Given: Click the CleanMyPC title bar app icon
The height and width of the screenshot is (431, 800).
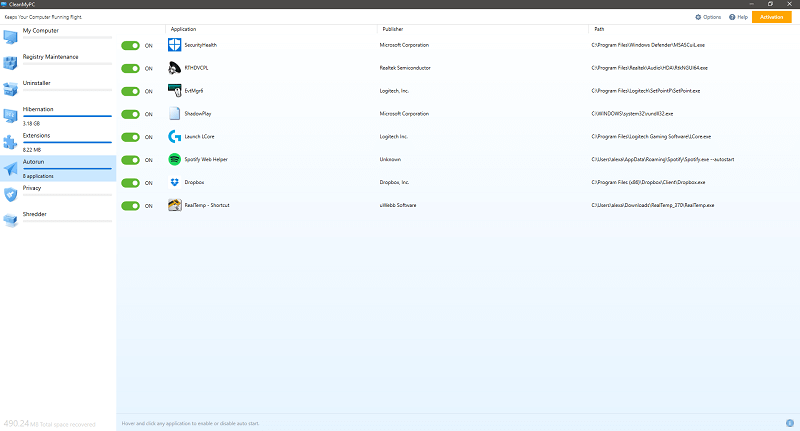Looking at the screenshot, I should [4, 4].
